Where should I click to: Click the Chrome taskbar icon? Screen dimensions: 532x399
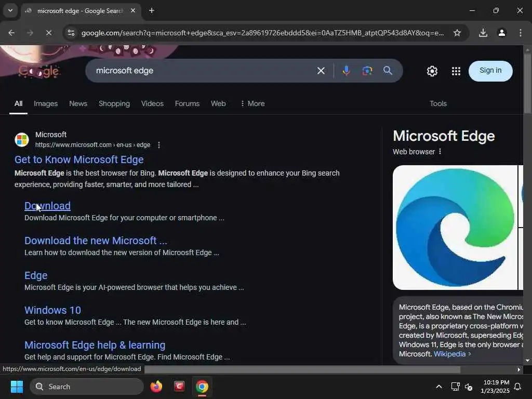pyautogui.click(x=202, y=387)
